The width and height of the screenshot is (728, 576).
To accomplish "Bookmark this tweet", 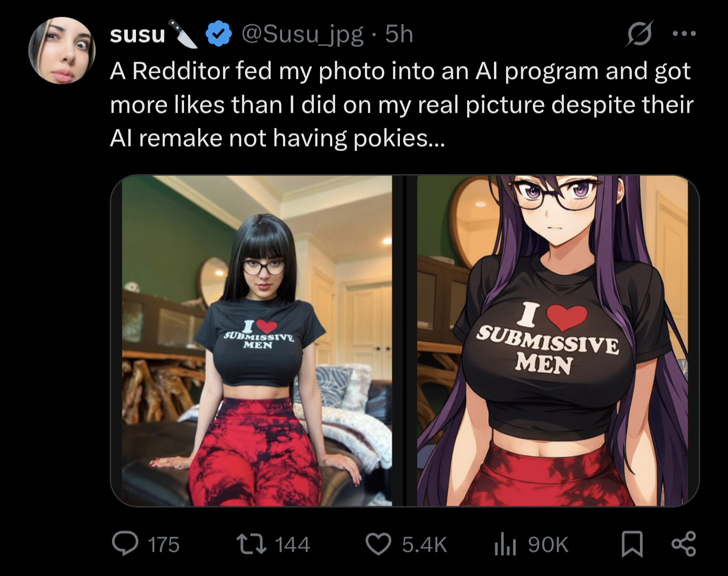I will point(632,544).
